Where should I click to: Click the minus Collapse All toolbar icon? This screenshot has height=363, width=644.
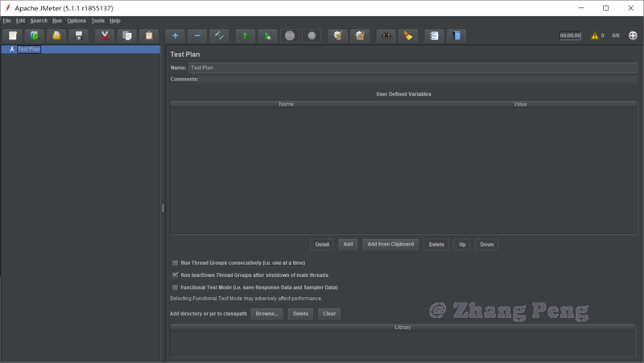197,35
